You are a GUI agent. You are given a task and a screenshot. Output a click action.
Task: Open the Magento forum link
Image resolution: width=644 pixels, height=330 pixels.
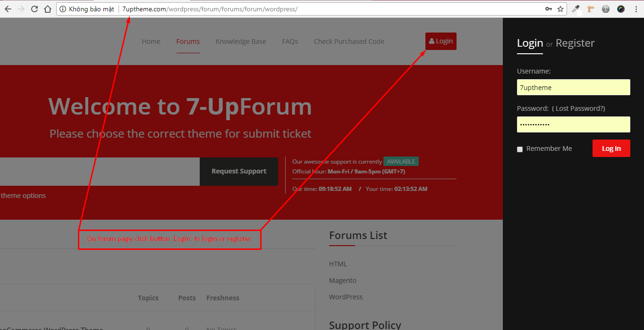343,280
